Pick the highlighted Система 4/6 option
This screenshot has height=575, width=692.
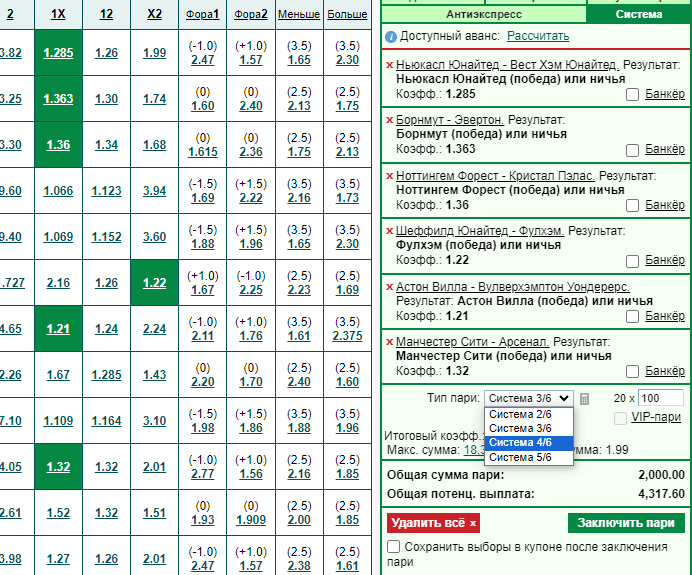point(529,443)
